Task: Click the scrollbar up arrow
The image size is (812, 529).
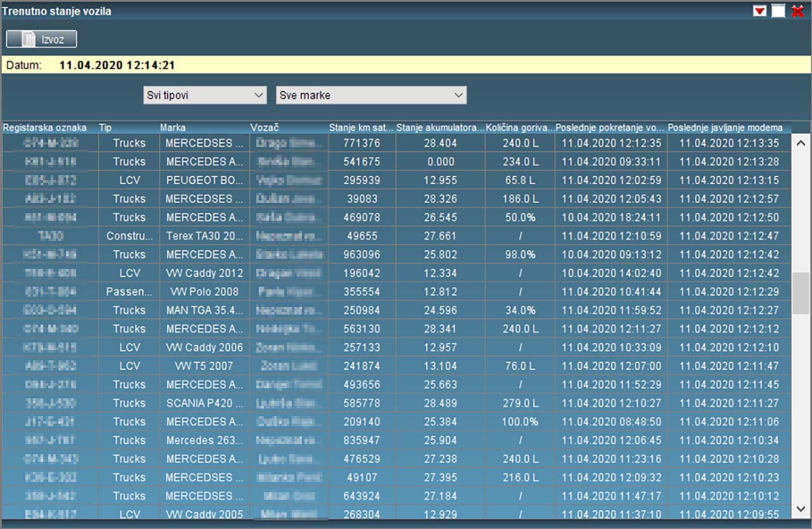Action: [x=801, y=143]
